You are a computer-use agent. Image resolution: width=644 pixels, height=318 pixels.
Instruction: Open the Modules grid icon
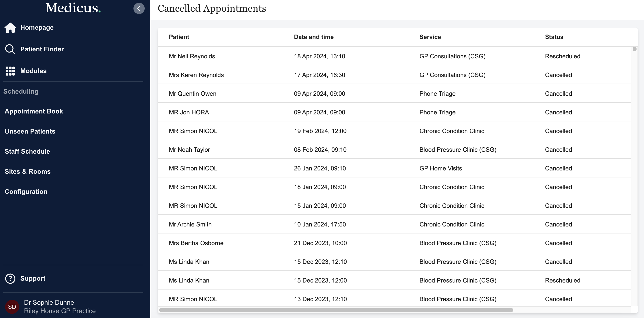(10, 71)
